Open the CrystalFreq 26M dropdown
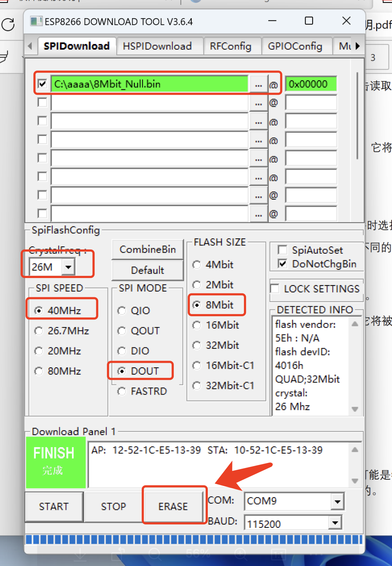The width and height of the screenshot is (392, 566). click(x=68, y=267)
